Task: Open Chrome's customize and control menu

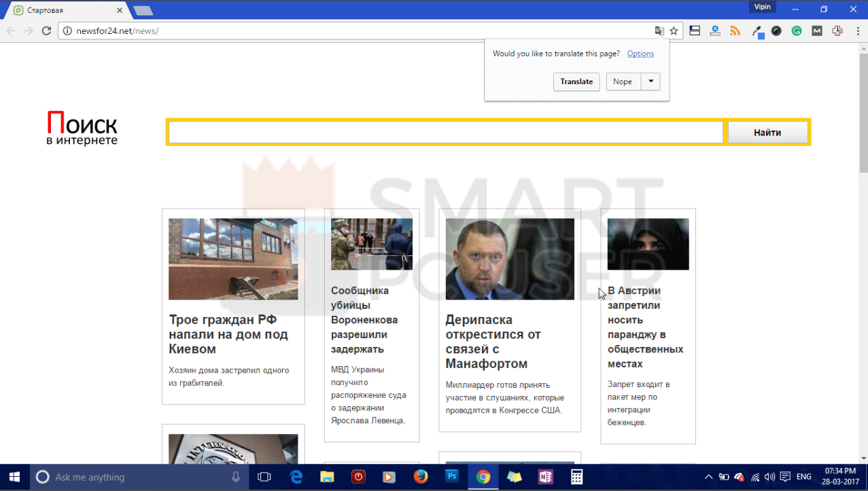Action: (857, 31)
